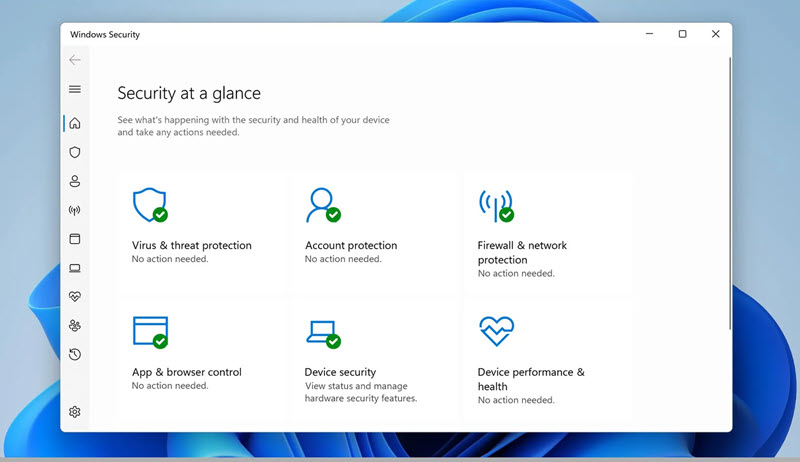This screenshot has height=462, width=800.
Task: Open App & browser control sidebar icon
Action: coord(74,239)
